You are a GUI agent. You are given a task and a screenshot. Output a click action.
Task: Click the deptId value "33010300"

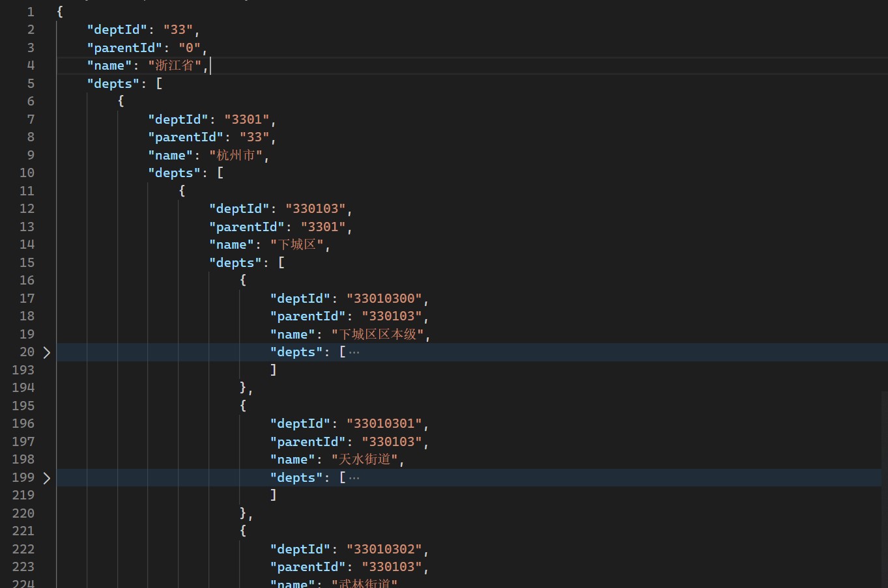click(384, 299)
